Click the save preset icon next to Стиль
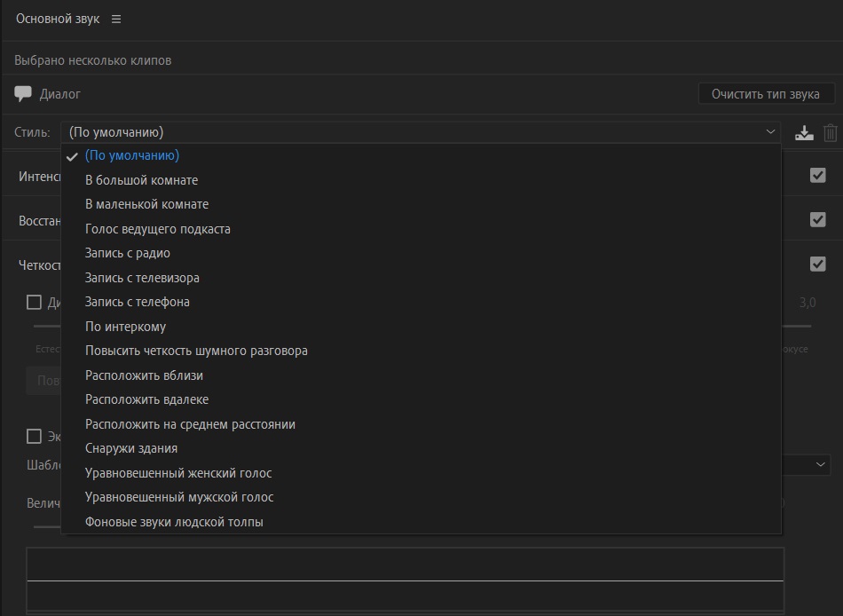This screenshot has height=616, width=843. [x=804, y=133]
